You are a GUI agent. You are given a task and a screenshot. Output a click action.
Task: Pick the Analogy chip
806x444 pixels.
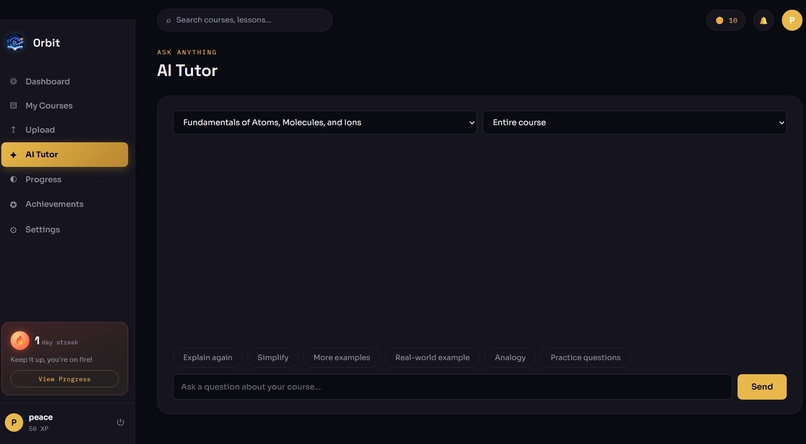[x=510, y=358]
